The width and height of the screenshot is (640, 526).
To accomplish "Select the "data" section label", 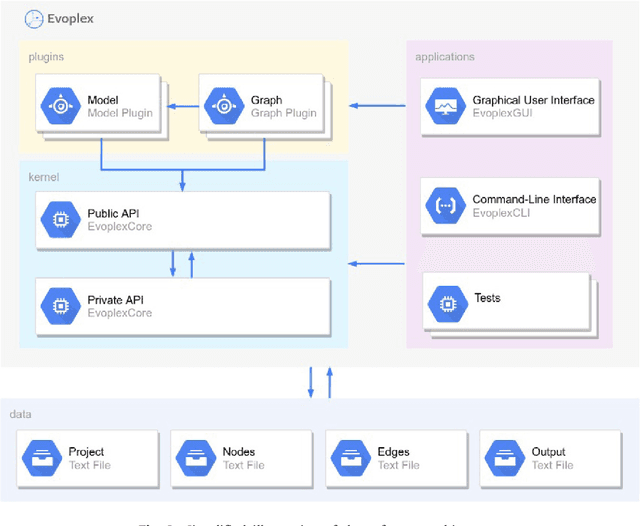I will [21, 413].
